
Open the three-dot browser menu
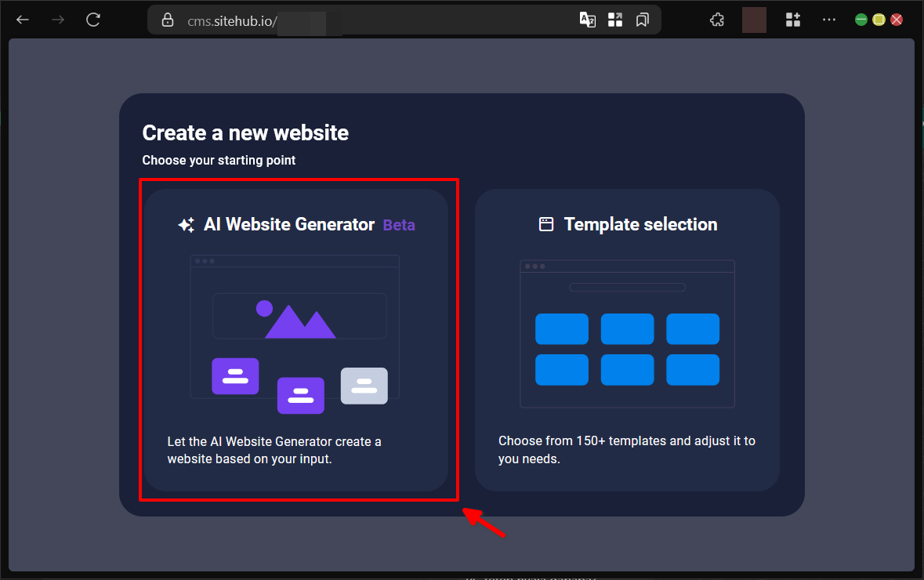pos(829,20)
